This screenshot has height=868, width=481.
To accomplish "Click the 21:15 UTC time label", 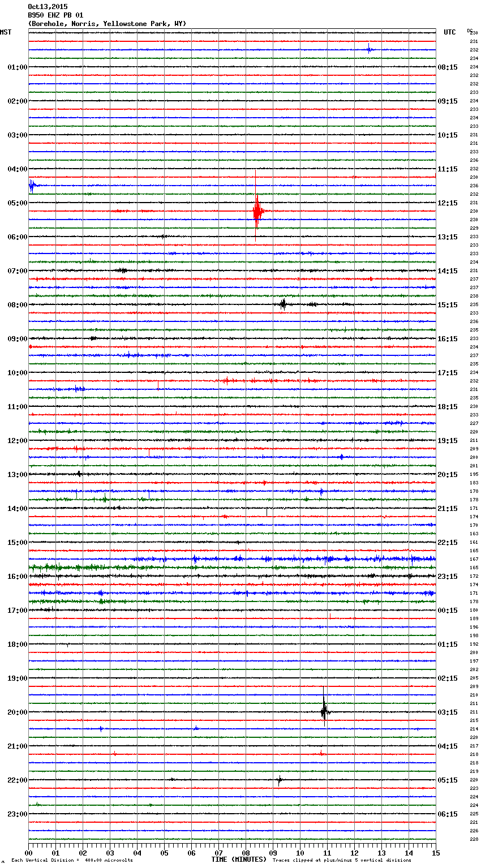I will [448, 509].
